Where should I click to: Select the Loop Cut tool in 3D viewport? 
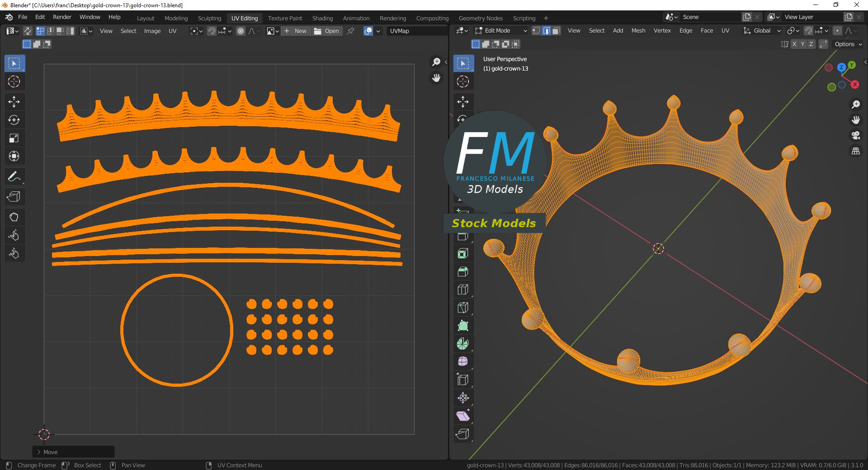pyautogui.click(x=462, y=290)
